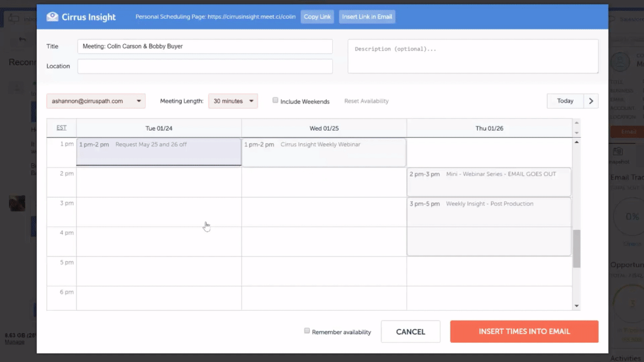
Task: Click the Today button
Action: pyautogui.click(x=565, y=101)
